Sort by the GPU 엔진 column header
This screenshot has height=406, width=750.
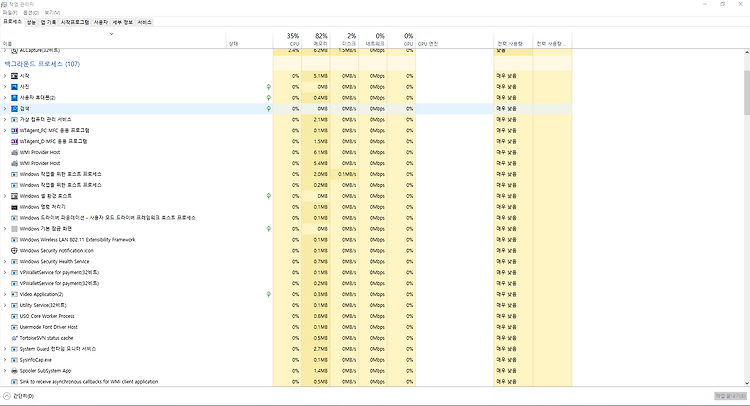tap(454, 40)
